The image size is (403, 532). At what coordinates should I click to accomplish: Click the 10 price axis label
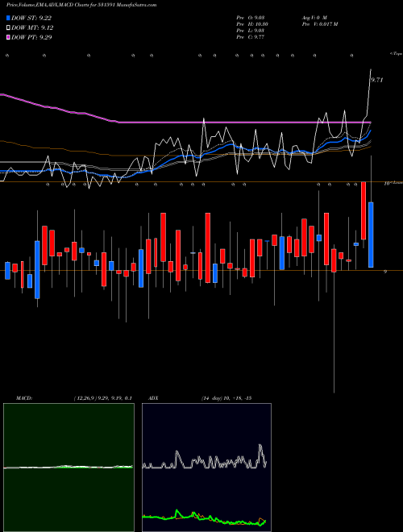[x=386, y=183]
